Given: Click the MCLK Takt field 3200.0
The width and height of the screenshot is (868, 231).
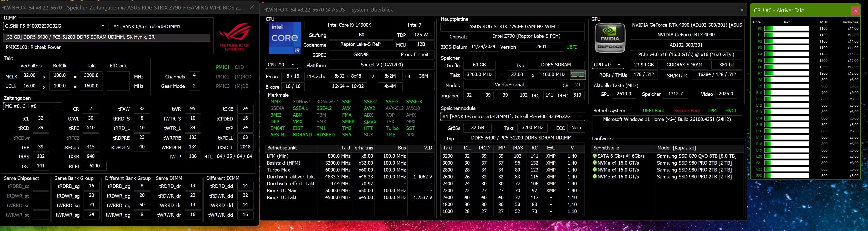Looking at the screenshot, I should pyautogui.click(x=91, y=76).
